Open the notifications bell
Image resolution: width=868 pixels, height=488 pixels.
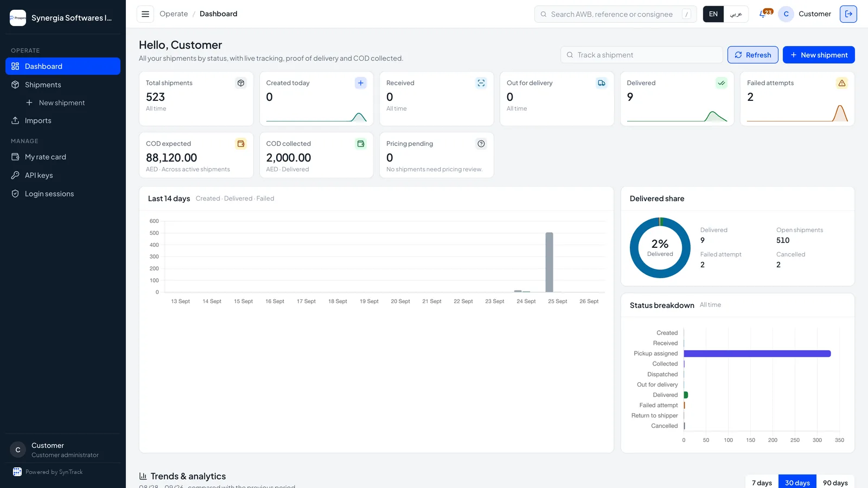tap(763, 14)
